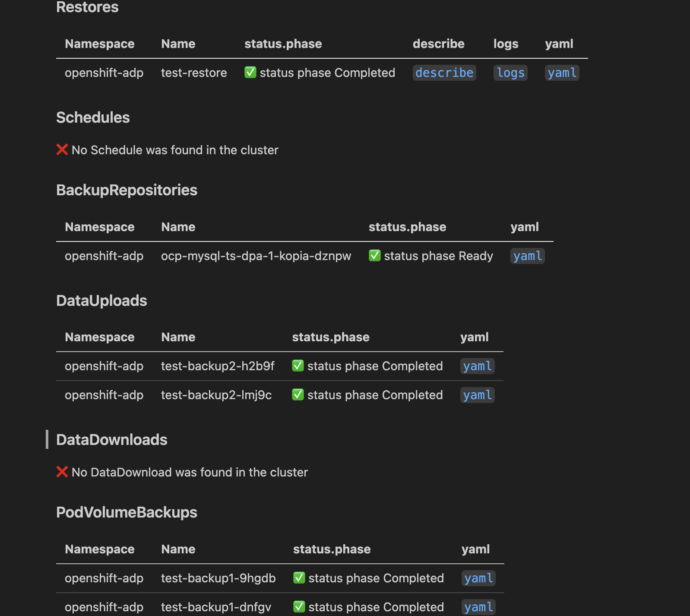The height and width of the screenshot is (616, 690).
Task: Click green check icon in test-backup2-h2b9f row
Action: 298,365
